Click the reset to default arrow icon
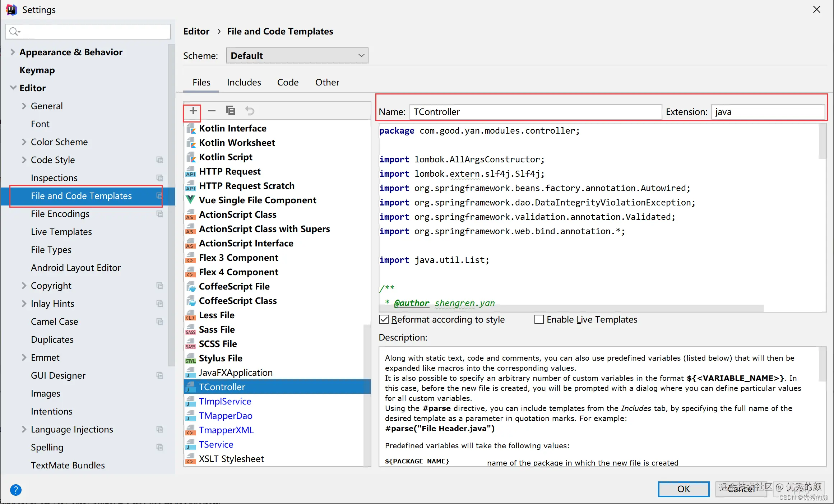Screen dimensions: 834x504 (x=250, y=111)
